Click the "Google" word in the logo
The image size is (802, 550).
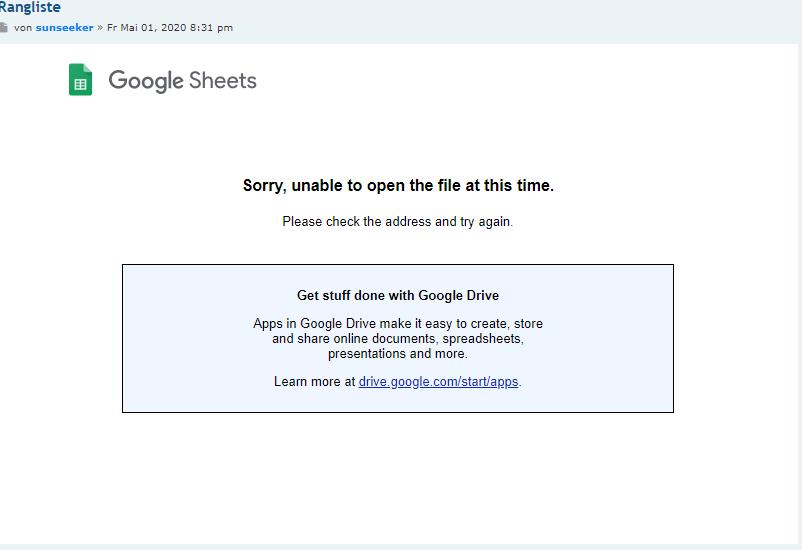146,81
